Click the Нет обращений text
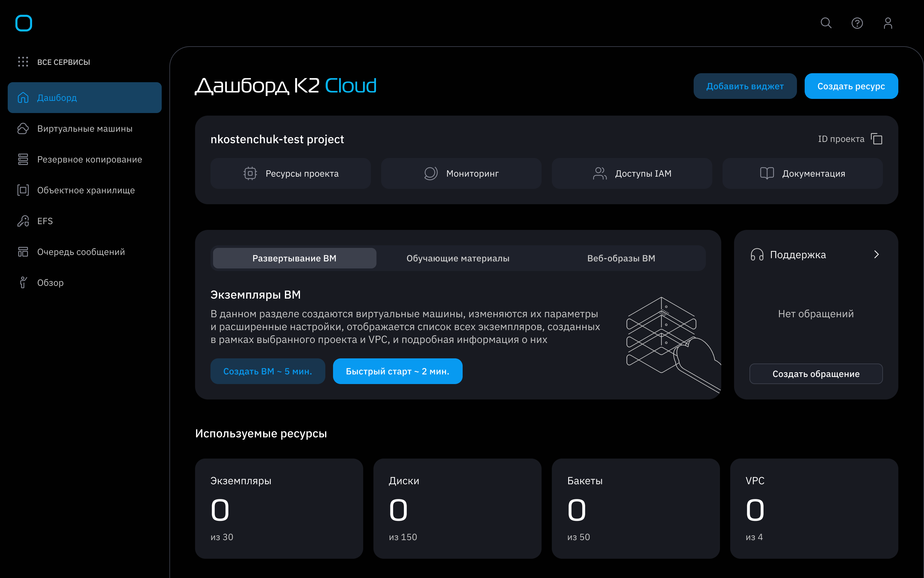Image resolution: width=924 pixels, height=578 pixels. click(x=816, y=314)
